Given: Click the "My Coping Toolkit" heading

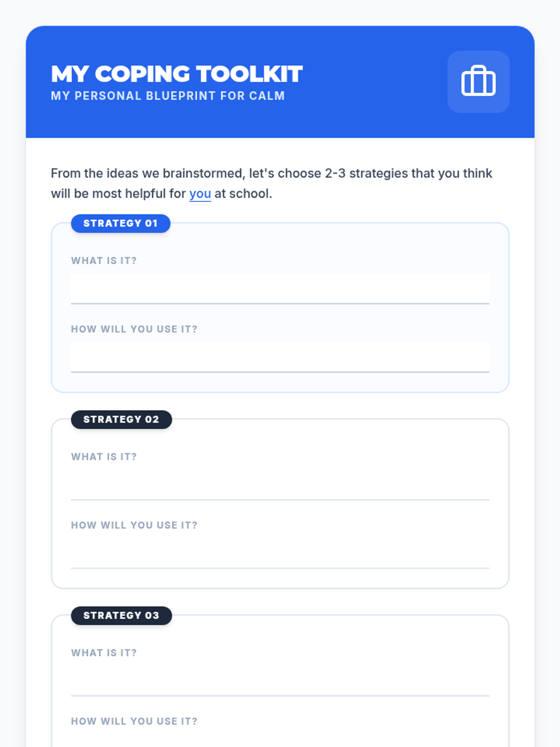Looking at the screenshot, I should click(x=177, y=74).
